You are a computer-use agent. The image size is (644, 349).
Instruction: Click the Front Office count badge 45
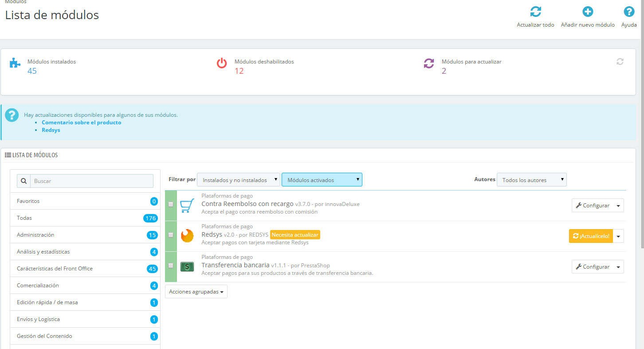[x=152, y=269]
